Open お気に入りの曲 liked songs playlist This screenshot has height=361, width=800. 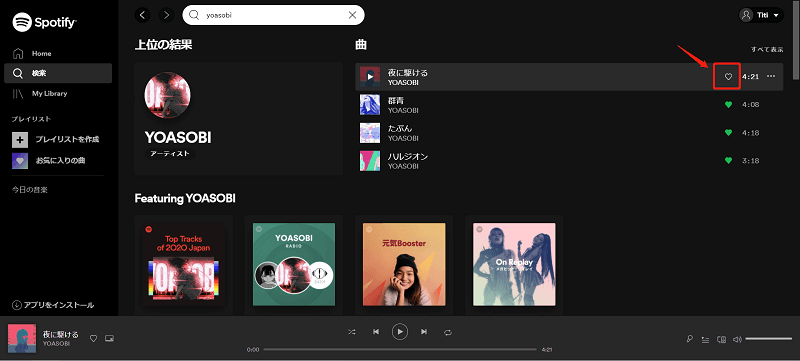[60, 161]
